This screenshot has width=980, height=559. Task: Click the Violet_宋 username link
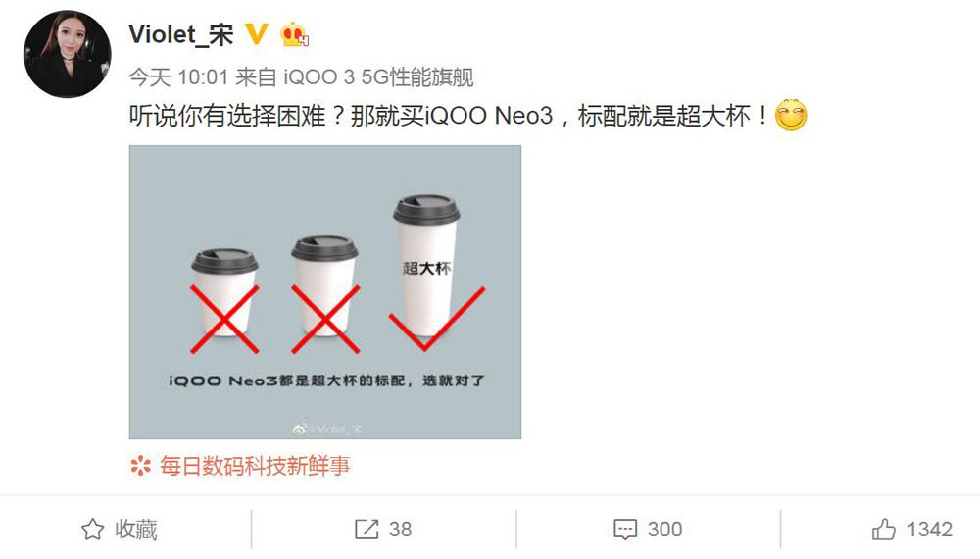pyautogui.click(x=181, y=34)
